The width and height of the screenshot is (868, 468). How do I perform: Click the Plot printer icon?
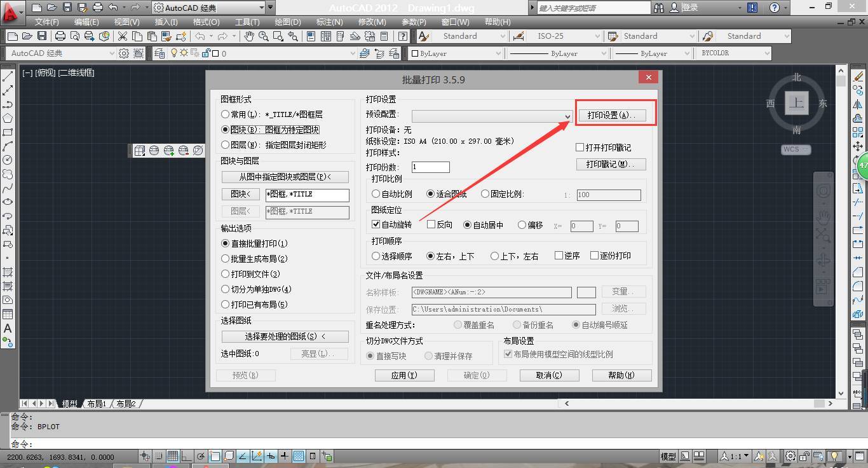click(60, 36)
